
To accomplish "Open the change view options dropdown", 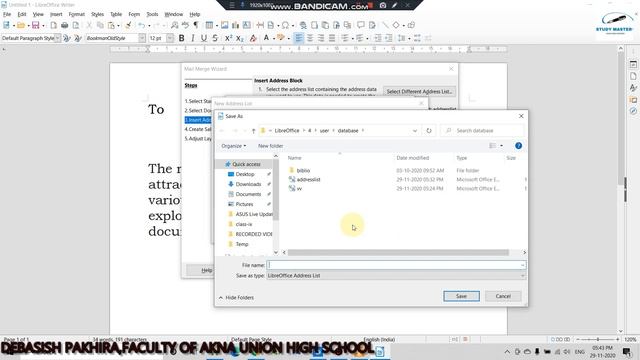I will pyautogui.click(x=501, y=146).
